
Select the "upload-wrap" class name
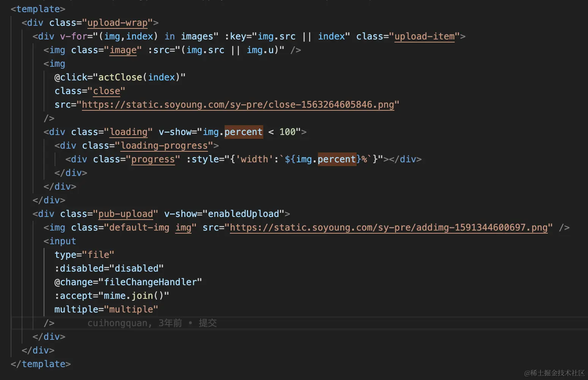(117, 23)
